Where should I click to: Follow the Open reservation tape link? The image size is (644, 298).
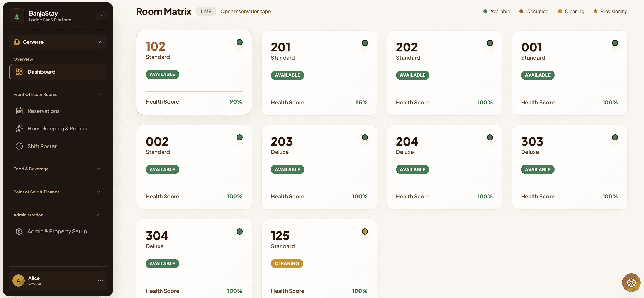pos(248,12)
